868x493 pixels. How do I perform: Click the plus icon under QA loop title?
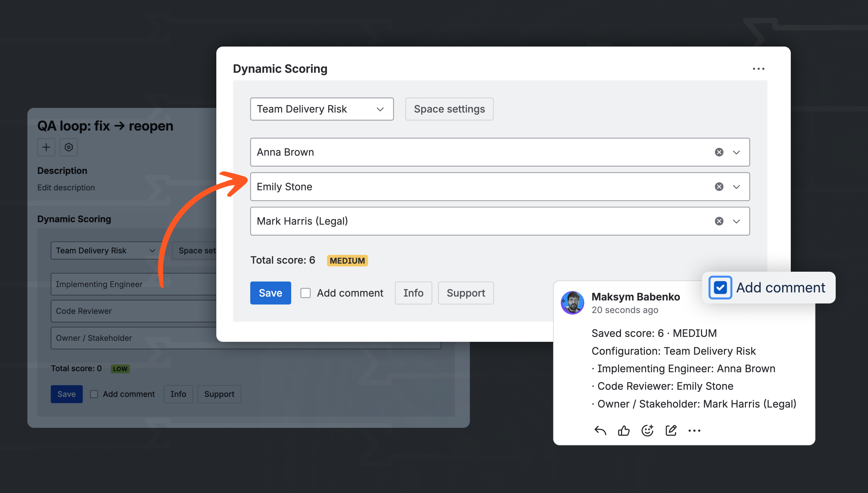tap(46, 147)
